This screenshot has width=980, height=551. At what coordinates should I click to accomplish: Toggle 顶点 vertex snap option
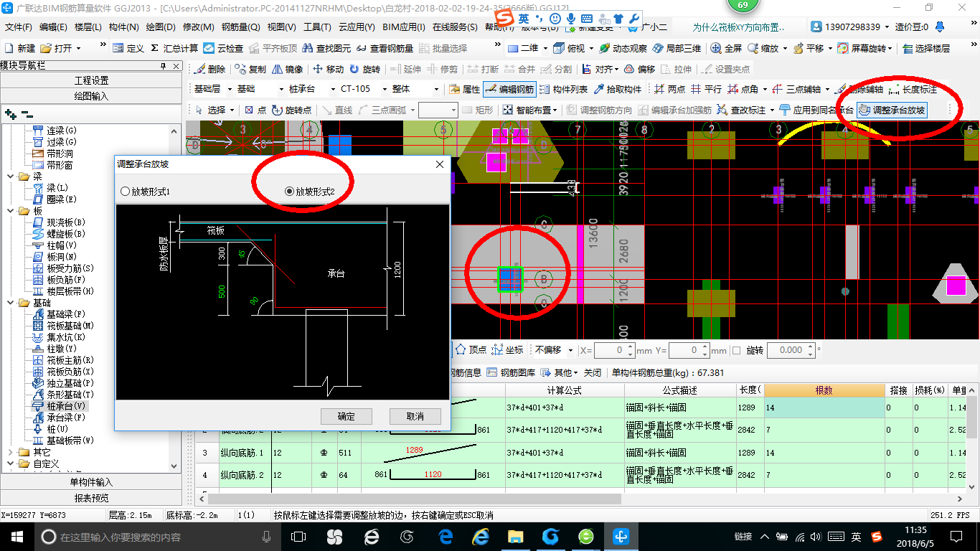point(471,350)
